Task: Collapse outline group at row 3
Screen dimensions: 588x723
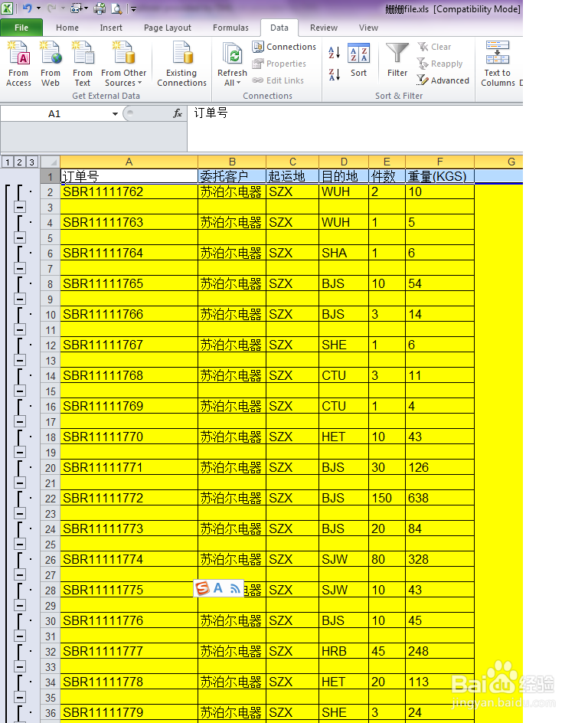Action: (x=20, y=207)
